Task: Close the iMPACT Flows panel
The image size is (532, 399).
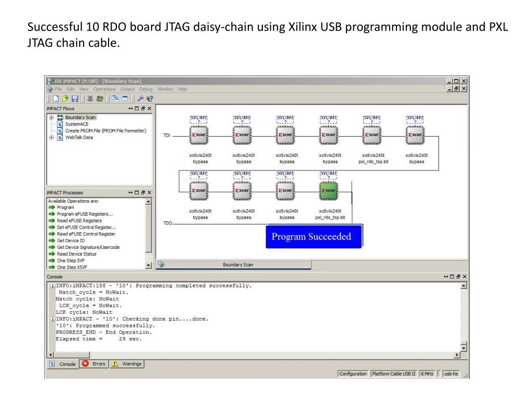Action: pos(149,109)
